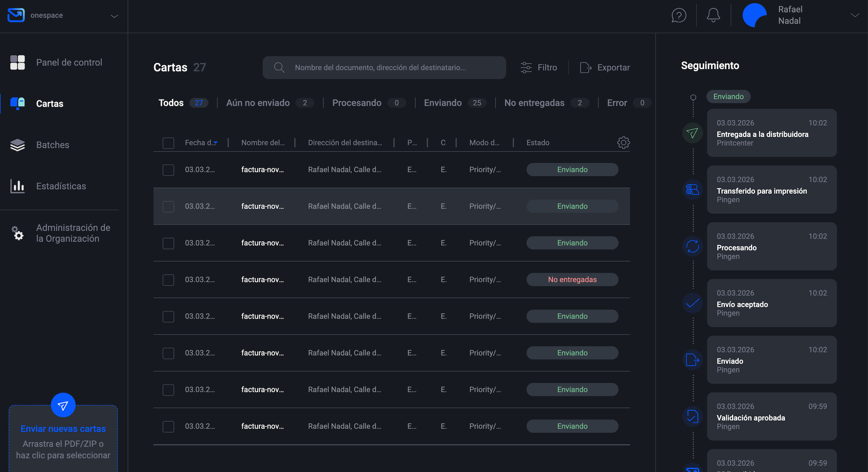Click the onespace logo icon
Viewport: 868px width, 472px height.
click(x=16, y=15)
